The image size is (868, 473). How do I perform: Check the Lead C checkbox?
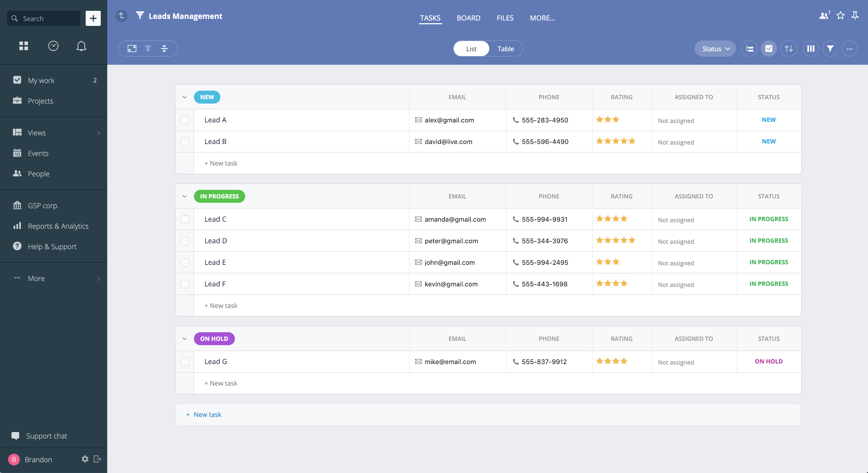coord(185,219)
